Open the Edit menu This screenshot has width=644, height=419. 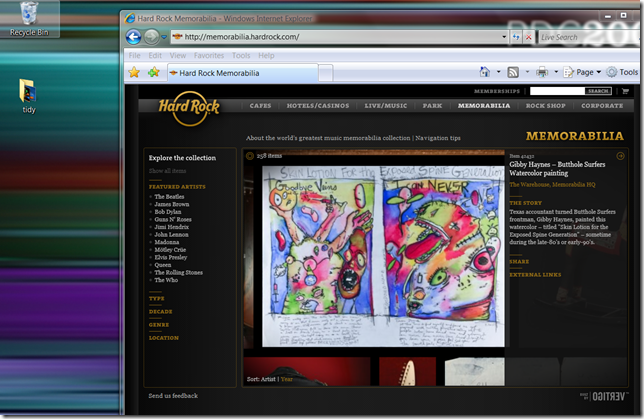[155, 55]
